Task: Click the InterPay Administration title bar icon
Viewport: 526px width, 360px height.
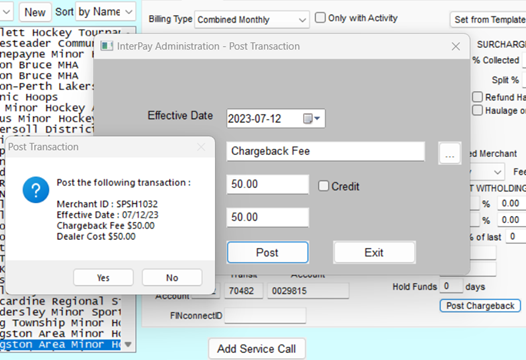Action: pyautogui.click(x=107, y=46)
